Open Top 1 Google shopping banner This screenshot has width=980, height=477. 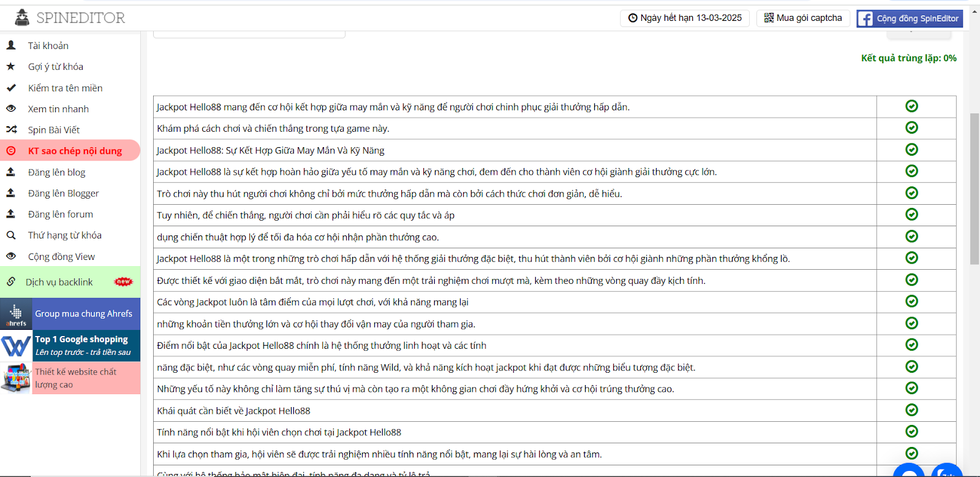[70, 346]
